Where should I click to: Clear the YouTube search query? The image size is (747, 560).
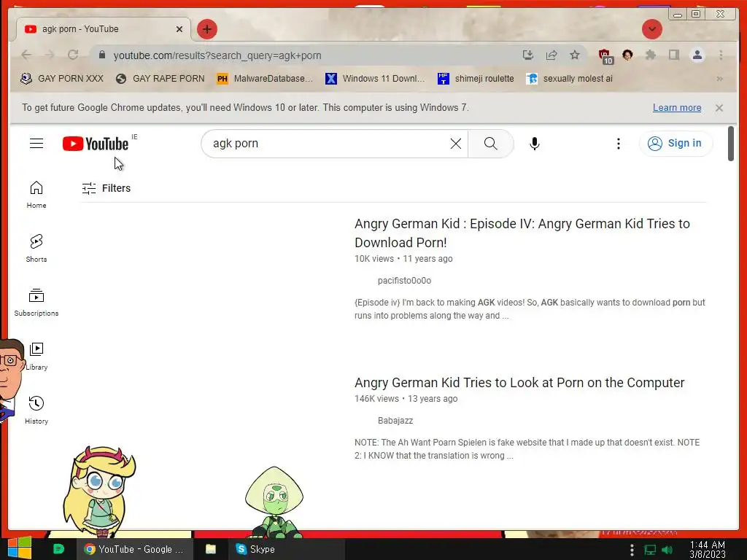tap(455, 144)
